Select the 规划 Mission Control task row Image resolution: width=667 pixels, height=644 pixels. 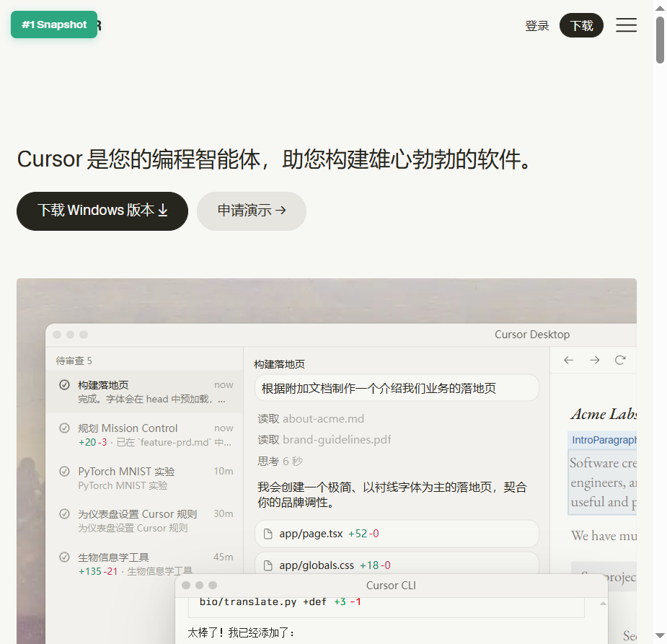tap(144, 435)
